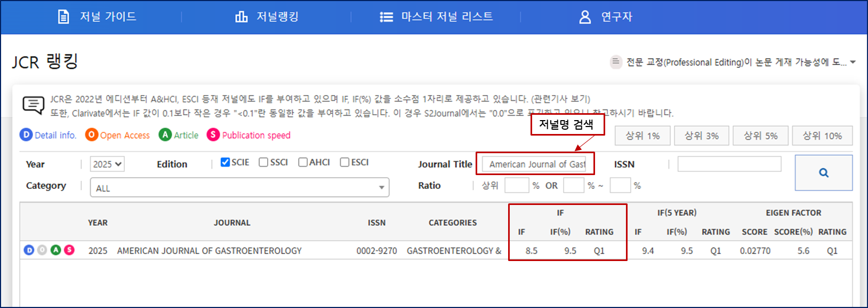The width and height of the screenshot is (868, 308).
Task: Click the GASTROENTEROLOGY & category cell
Action: [454, 250]
